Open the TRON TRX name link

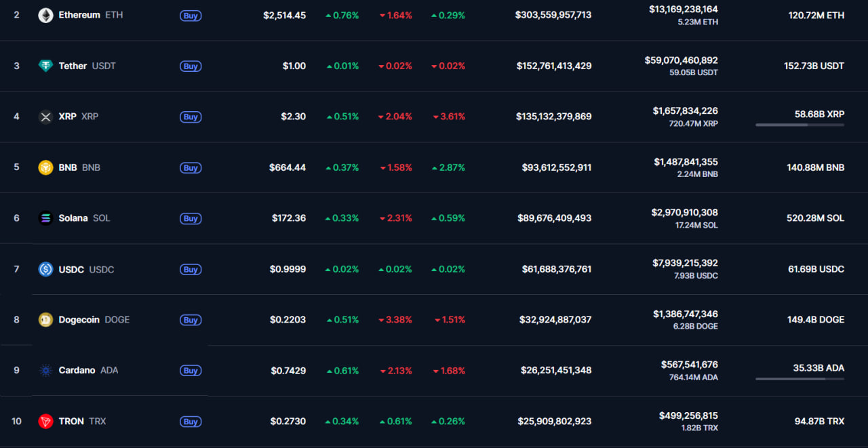click(x=82, y=422)
